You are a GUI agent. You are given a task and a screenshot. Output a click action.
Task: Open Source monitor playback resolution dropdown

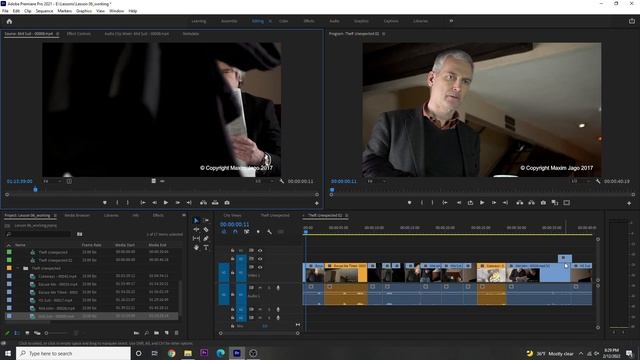click(264, 181)
